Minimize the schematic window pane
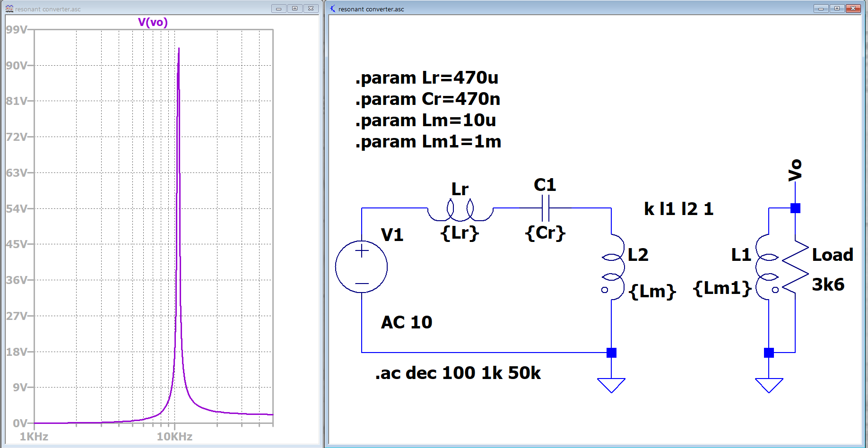 [x=820, y=9]
